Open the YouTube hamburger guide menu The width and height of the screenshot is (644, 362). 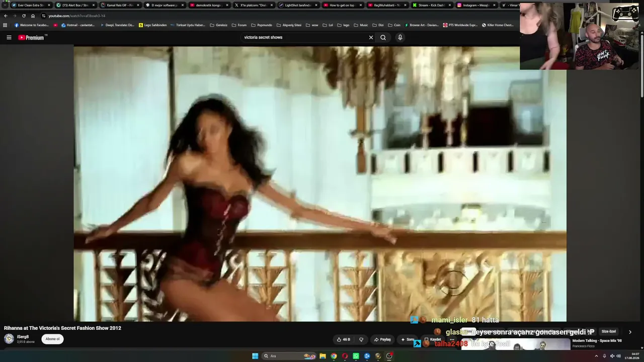(9, 37)
